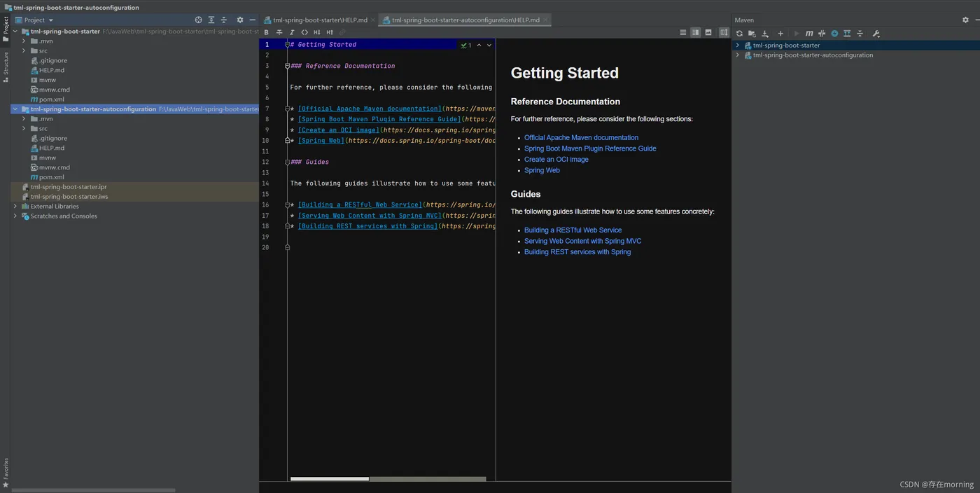The image size is (980, 493).
Task: Select pom.xml under tml-spring-boot-starter-autoconfiguration
Action: point(51,177)
